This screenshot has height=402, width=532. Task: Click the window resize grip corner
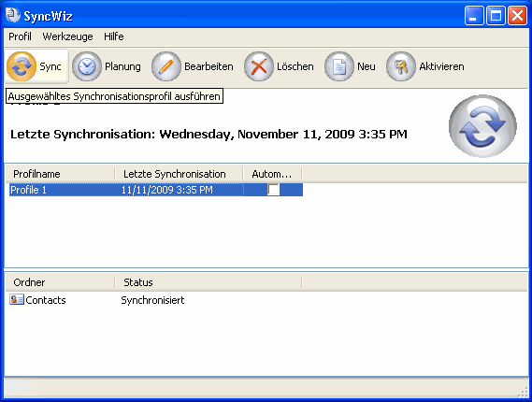(x=524, y=393)
